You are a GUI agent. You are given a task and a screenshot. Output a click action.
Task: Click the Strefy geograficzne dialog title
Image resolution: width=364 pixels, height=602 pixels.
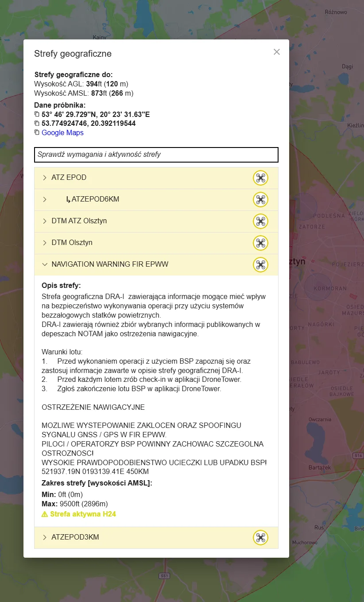[x=73, y=54]
